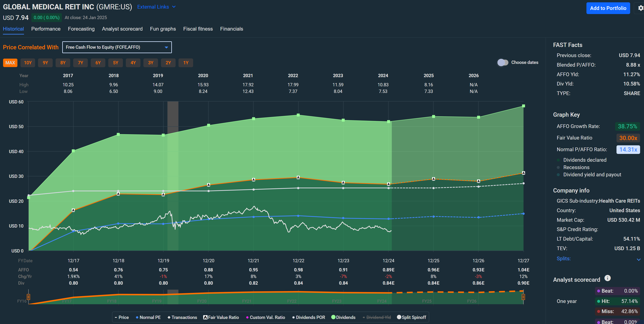Screen dimensions: 644x324
Task: Click the Normal PE blue dot icon
Action: point(137,317)
